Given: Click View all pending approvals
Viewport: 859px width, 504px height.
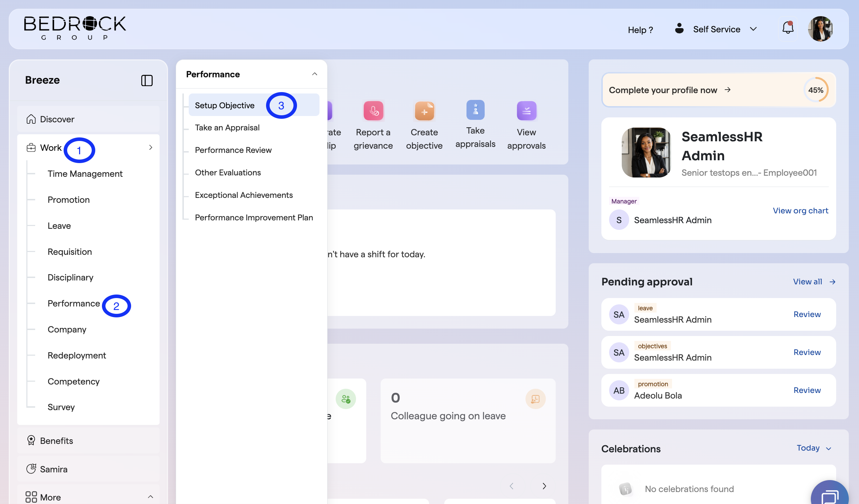Looking at the screenshot, I should [x=807, y=282].
